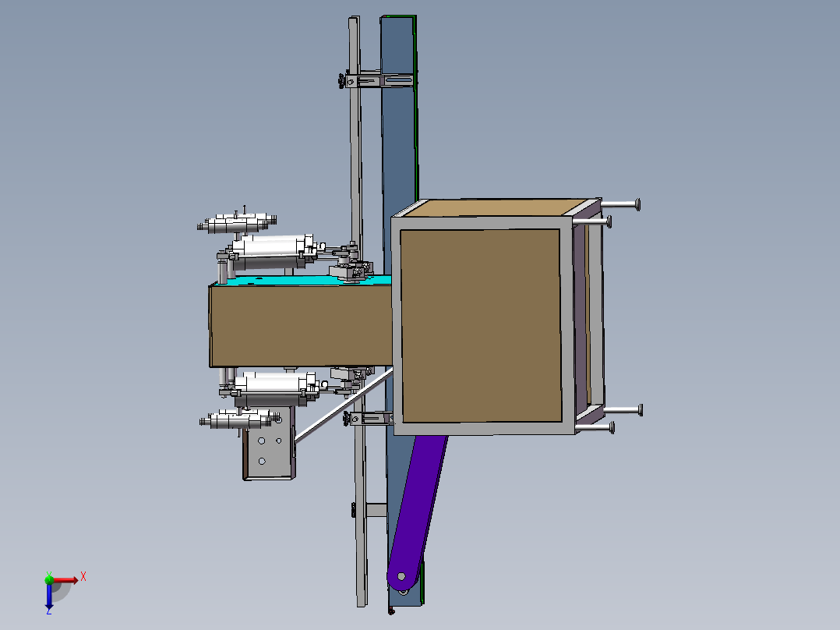
Task: Select the tall blue vertical column
Action: click(399, 145)
